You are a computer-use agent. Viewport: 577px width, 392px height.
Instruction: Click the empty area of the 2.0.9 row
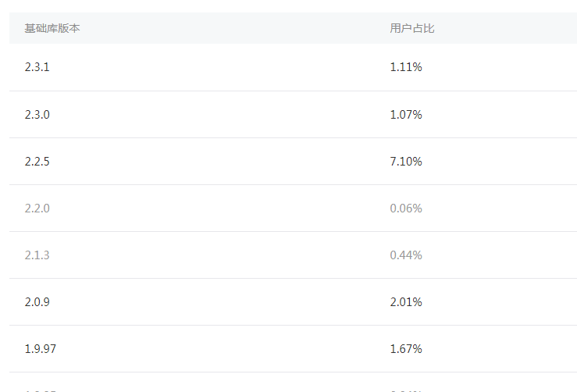tap(221, 302)
